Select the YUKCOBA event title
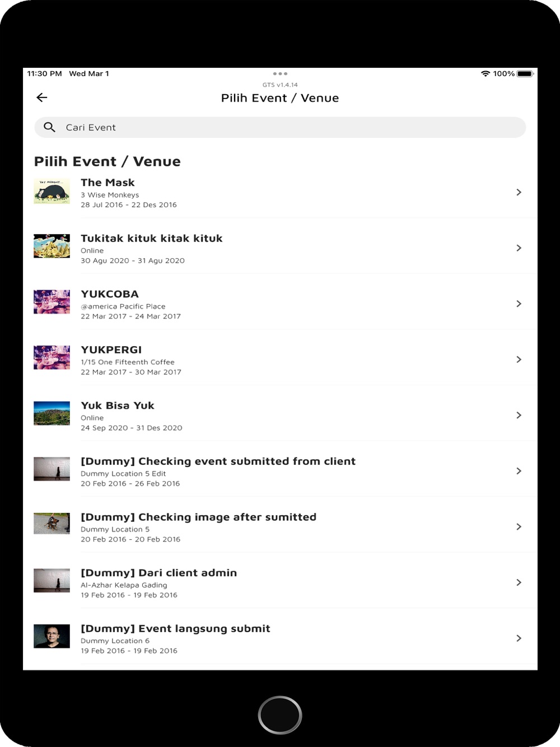Viewport: 560px width, 747px height. click(110, 295)
